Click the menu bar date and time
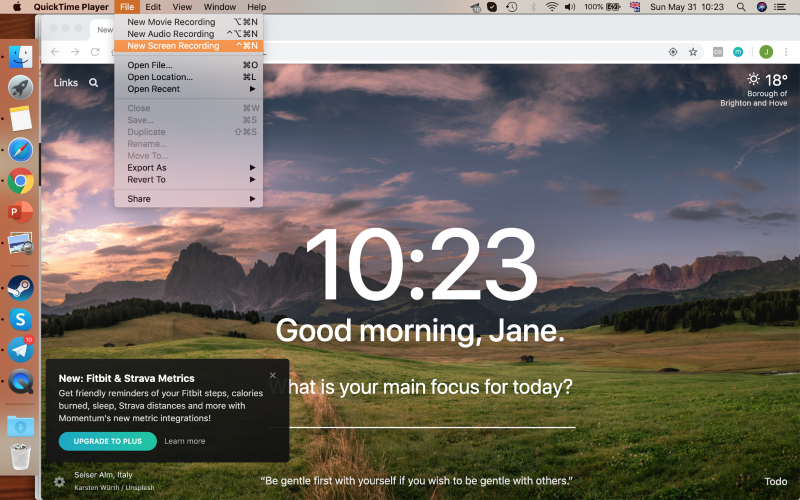The width and height of the screenshot is (800, 500). click(x=687, y=7)
